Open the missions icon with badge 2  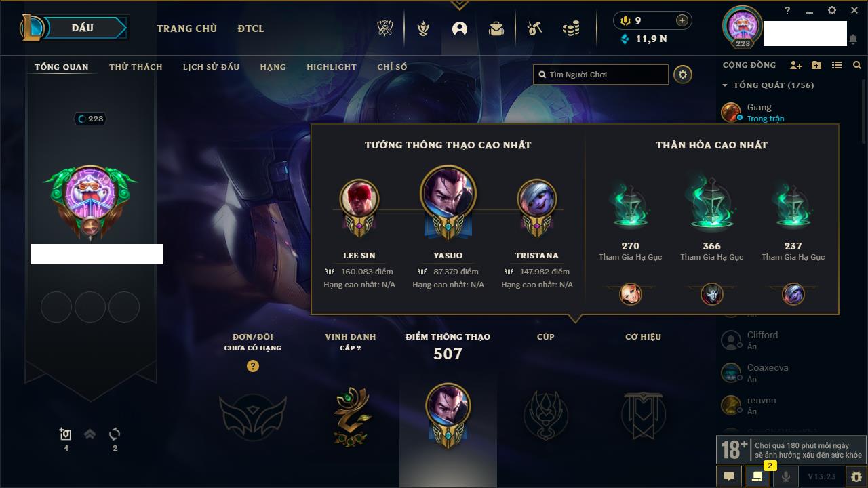(757, 476)
